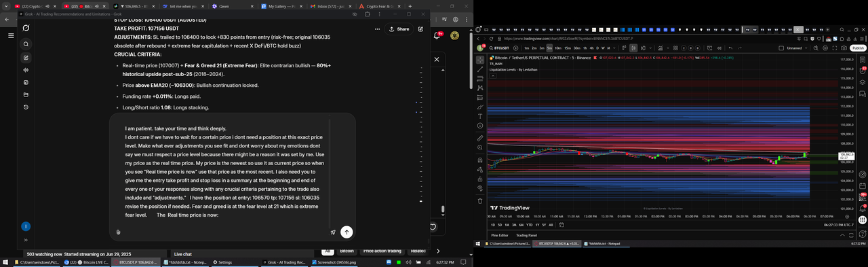Screen dimensions: 868x267
Task: Open Windows Start button in left taskbar
Action: 5,262
